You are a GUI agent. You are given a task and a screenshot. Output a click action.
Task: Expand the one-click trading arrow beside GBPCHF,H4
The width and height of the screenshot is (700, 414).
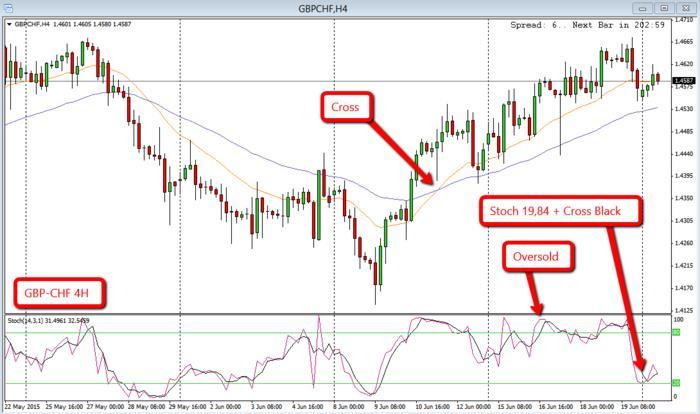[x=9, y=24]
